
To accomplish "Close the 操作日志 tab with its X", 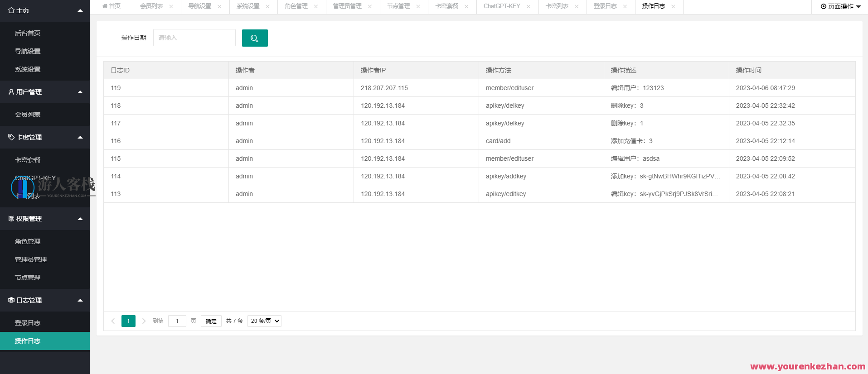I will (673, 6).
